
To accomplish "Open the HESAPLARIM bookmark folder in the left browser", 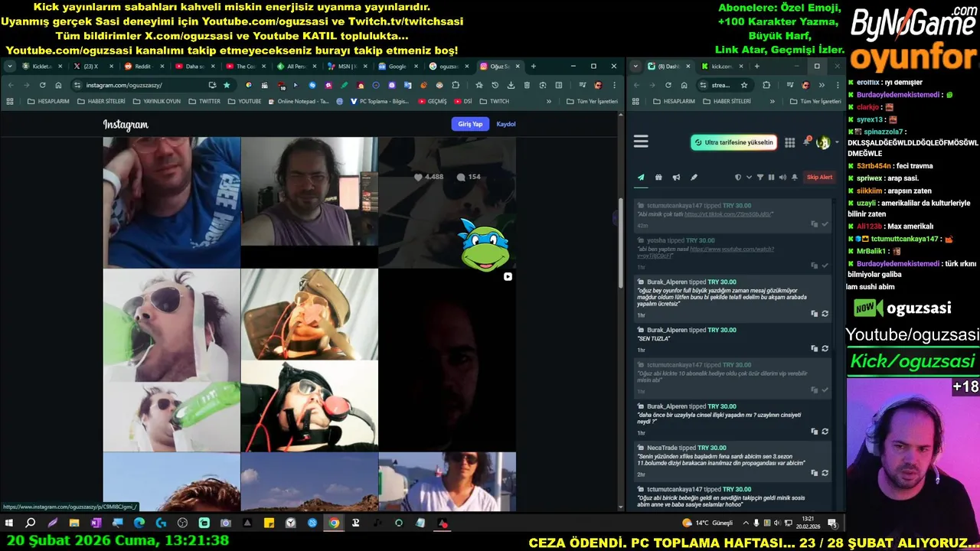I will coord(47,101).
